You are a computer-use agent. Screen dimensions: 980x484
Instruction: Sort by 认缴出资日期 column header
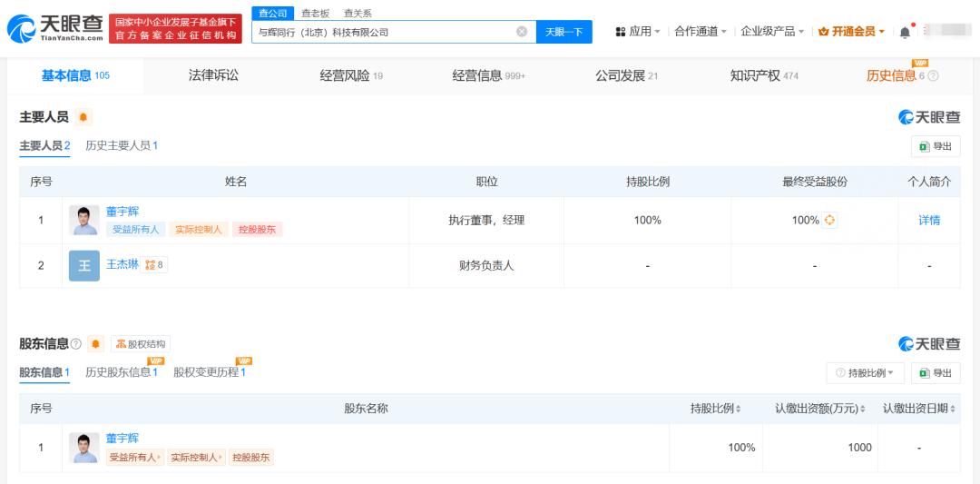919,409
